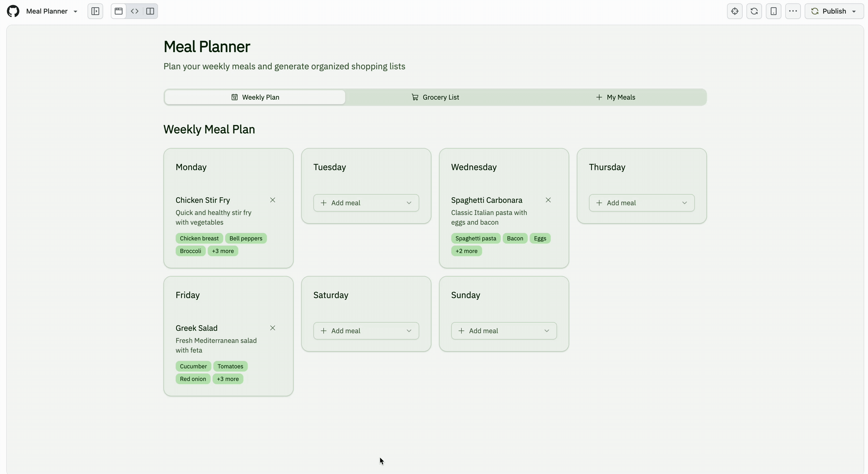Enable browser preview mode

[118, 11]
